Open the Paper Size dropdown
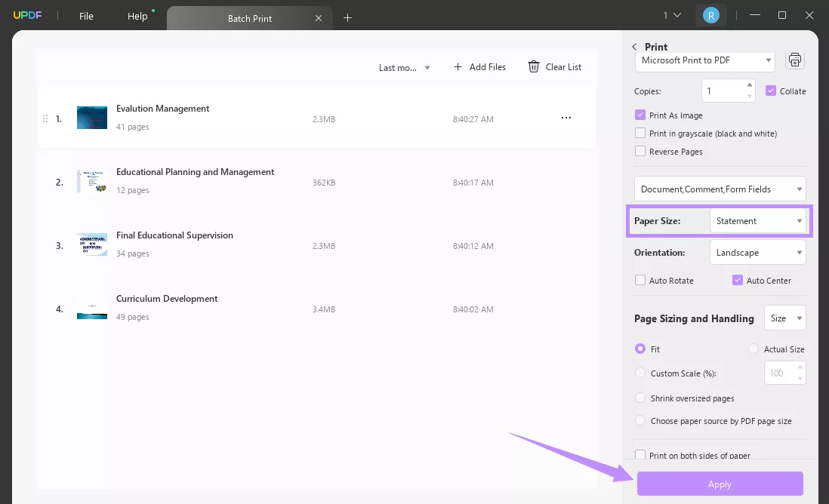 point(757,221)
